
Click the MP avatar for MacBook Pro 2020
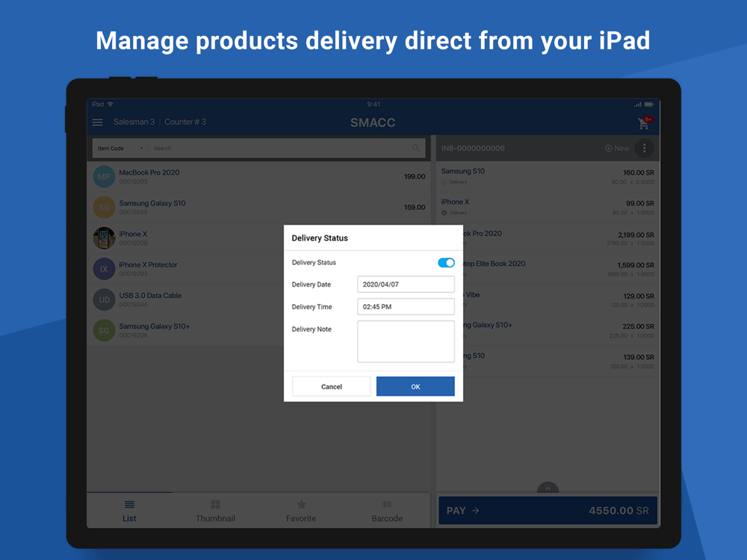(104, 177)
